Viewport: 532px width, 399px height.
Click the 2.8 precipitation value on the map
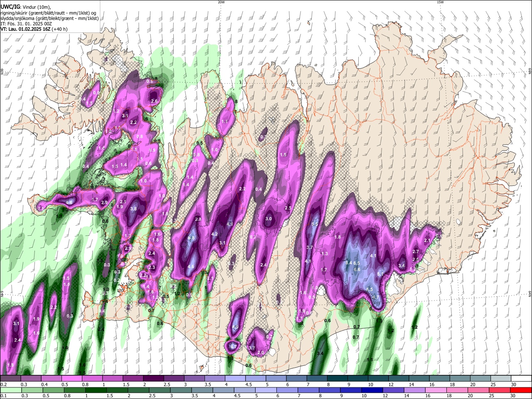(x=198, y=219)
